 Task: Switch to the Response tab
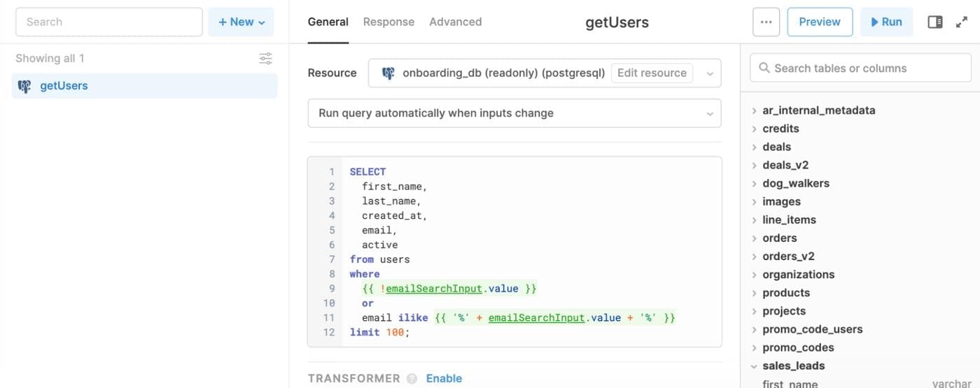[388, 22]
